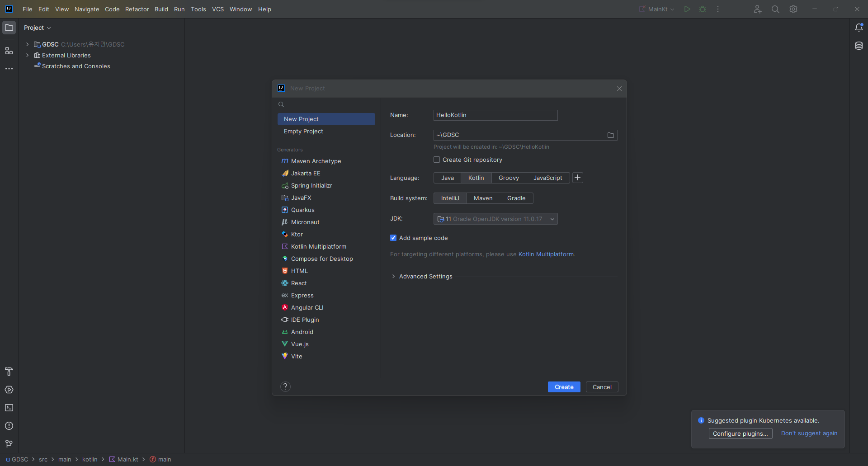868x466 pixels.
Task: Cancel the New Project dialog
Action: tap(602, 387)
